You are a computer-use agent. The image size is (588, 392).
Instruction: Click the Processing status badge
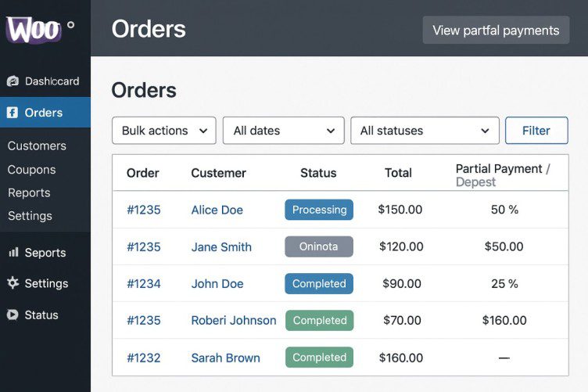coord(319,210)
